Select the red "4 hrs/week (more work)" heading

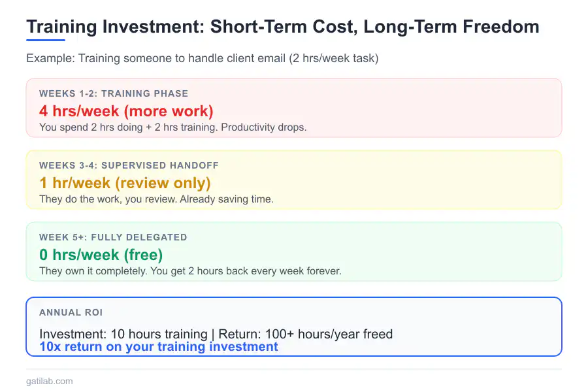126,111
